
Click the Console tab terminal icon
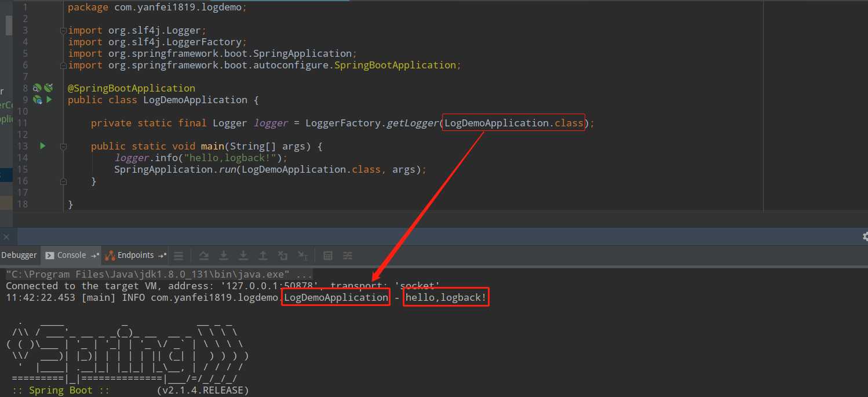tap(50, 255)
